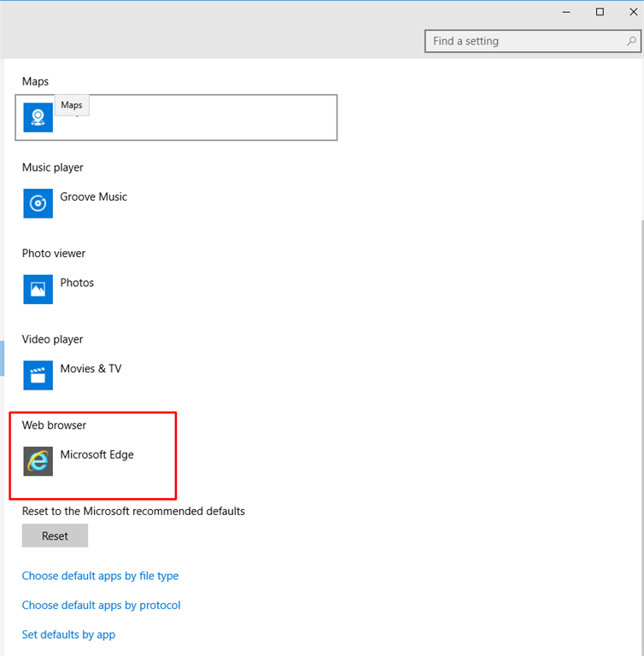The width and height of the screenshot is (644, 656).
Task: Click the Movies & TV app icon
Action: pos(38,375)
